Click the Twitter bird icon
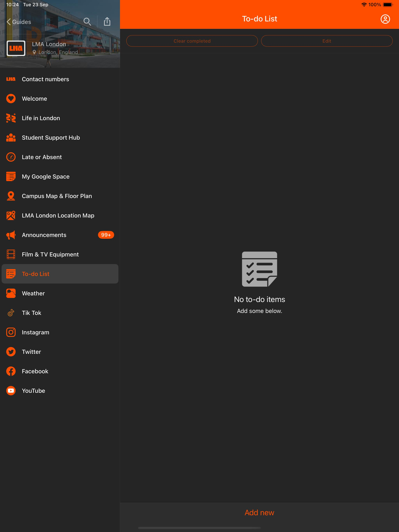The height and width of the screenshot is (532, 399). tap(11, 352)
